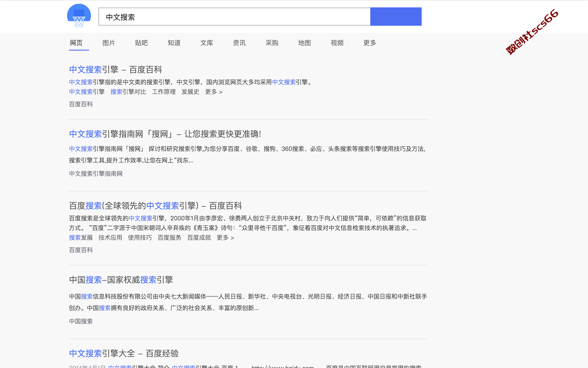Click the 百度服务 sublink
Screen dimensions: 588x368
(170, 237)
